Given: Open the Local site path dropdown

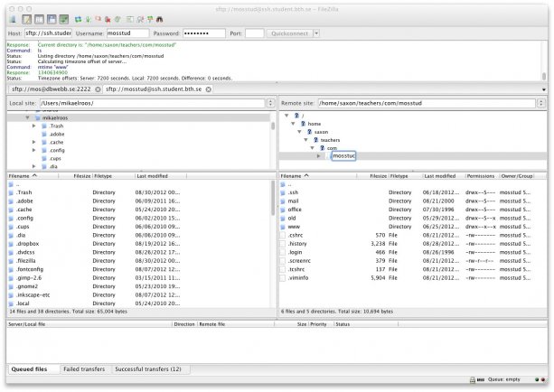Looking at the screenshot, I should (x=270, y=103).
